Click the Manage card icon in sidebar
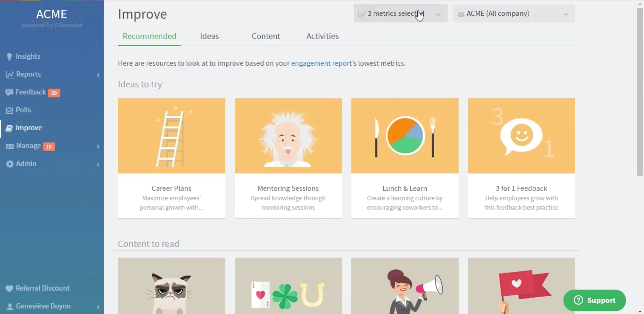 click(10, 146)
